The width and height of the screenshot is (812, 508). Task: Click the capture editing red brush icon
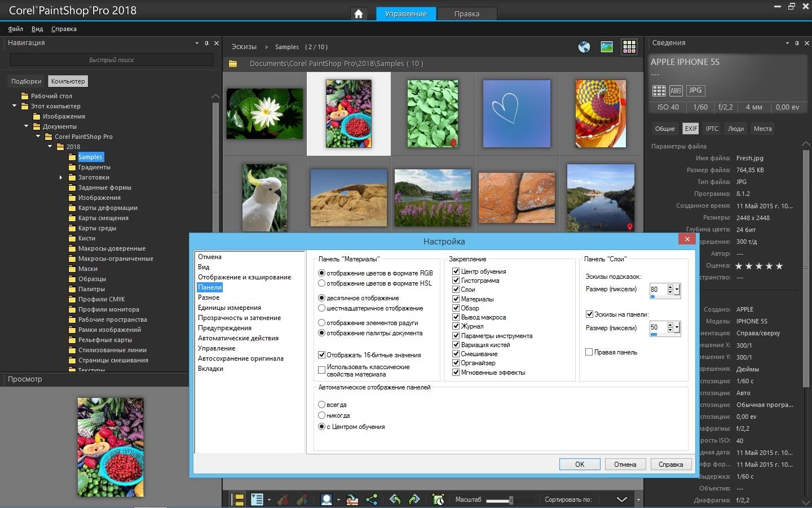284,500
